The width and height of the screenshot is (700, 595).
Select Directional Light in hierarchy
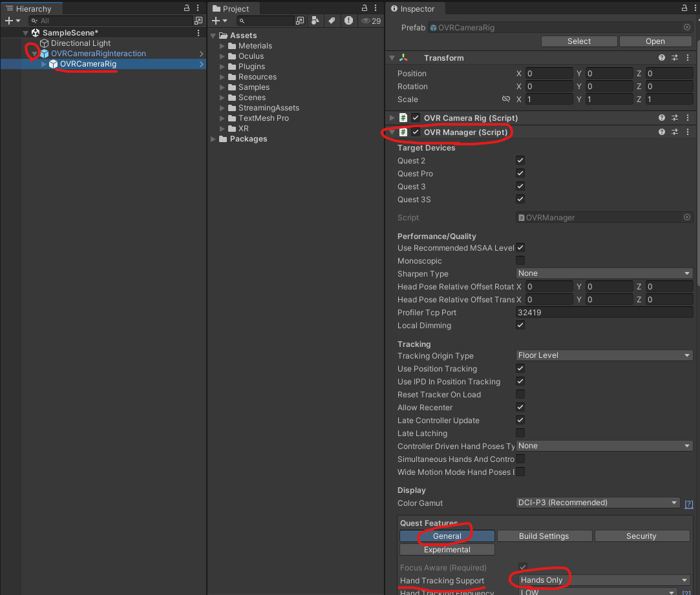point(80,43)
